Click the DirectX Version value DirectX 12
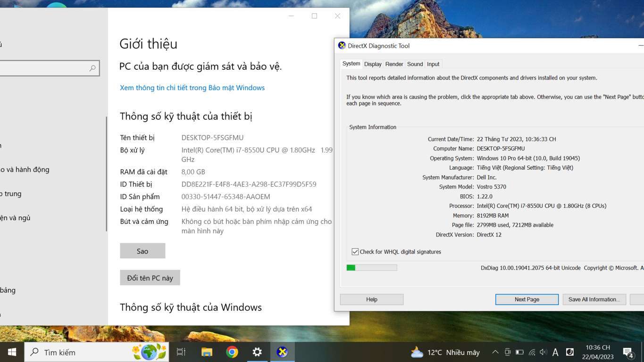The height and width of the screenshot is (362, 644). (489, 235)
